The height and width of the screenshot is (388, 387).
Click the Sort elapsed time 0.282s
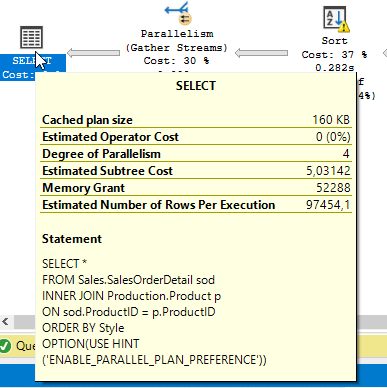pyautogui.click(x=335, y=68)
